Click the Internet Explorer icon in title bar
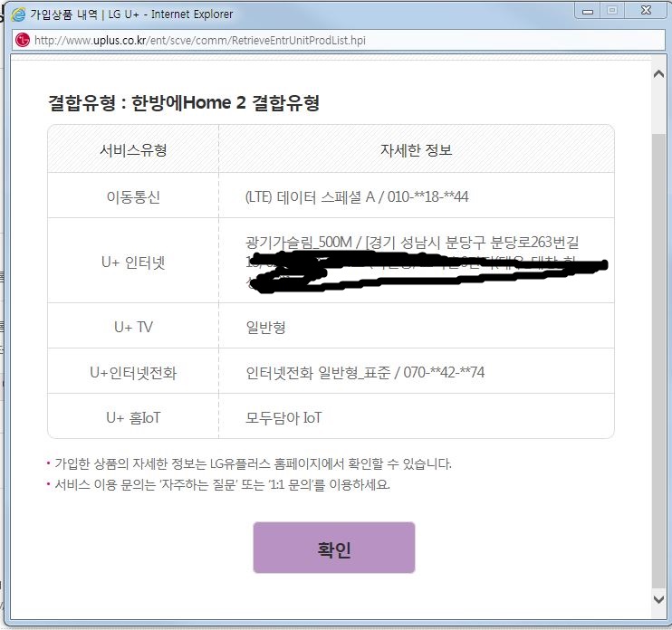This screenshot has width=672, height=630. click(x=18, y=14)
